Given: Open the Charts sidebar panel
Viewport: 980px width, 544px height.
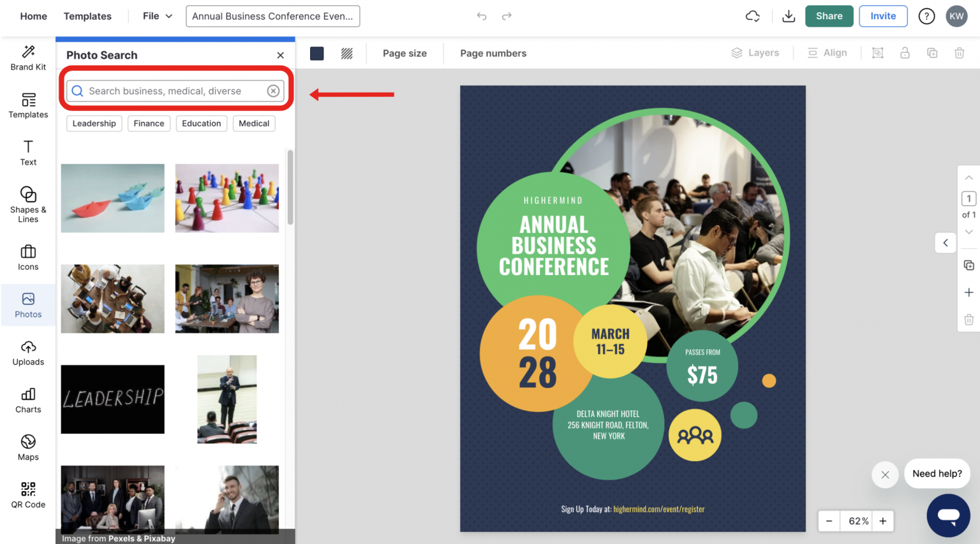Looking at the screenshot, I should 28,401.
